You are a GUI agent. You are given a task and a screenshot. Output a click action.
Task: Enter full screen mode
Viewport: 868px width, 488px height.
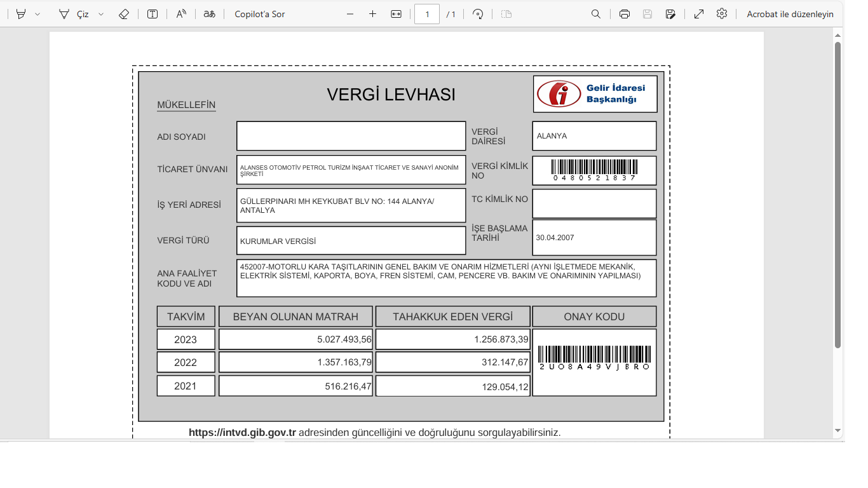[x=699, y=14]
